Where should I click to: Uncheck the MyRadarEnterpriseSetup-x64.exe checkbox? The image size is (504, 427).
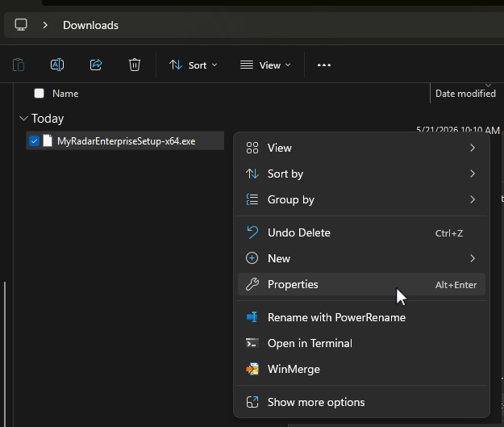pyautogui.click(x=34, y=141)
